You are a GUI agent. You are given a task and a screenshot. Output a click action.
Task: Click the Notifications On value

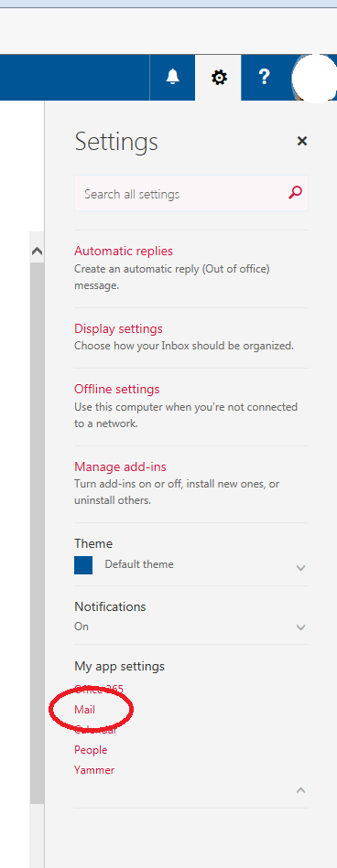pos(82,627)
